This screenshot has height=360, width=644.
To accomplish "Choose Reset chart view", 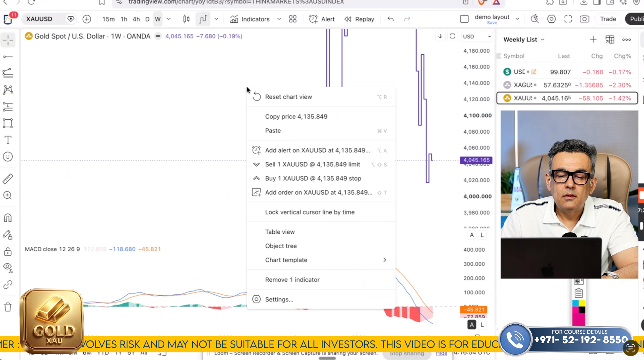I will (321, 97).
